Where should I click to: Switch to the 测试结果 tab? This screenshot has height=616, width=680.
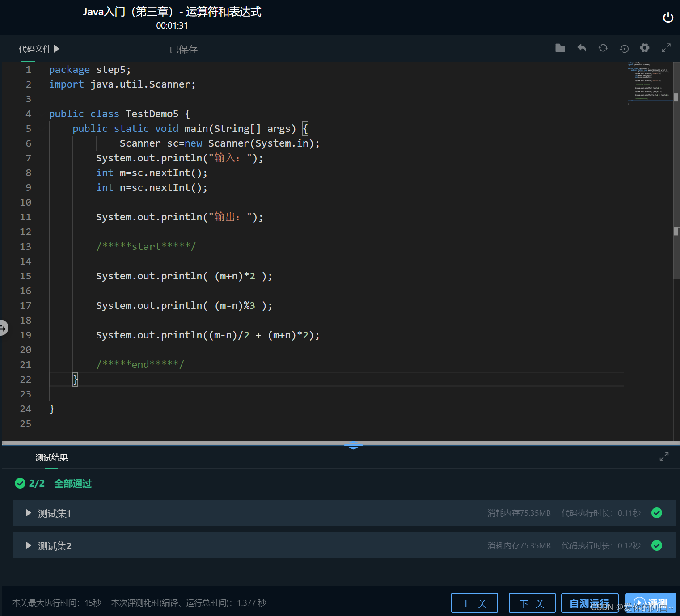click(51, 457)
